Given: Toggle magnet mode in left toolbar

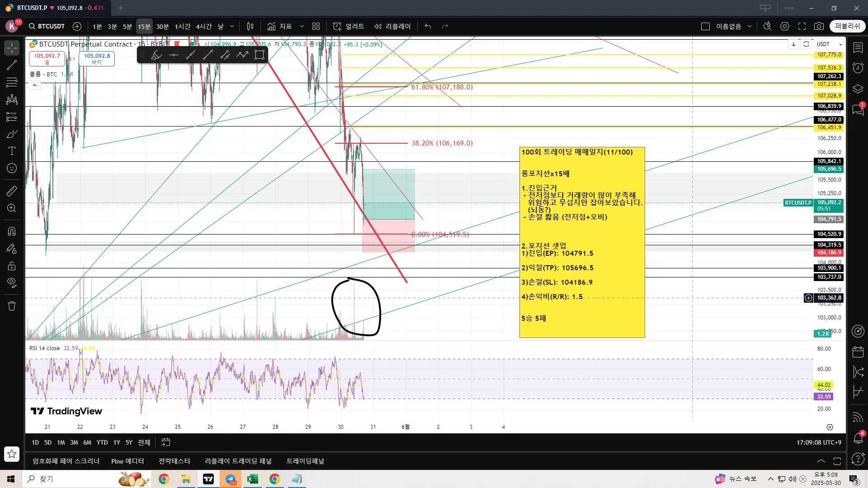Looking at the screenshot, I should pyautogui.click(x=12, y=231).
